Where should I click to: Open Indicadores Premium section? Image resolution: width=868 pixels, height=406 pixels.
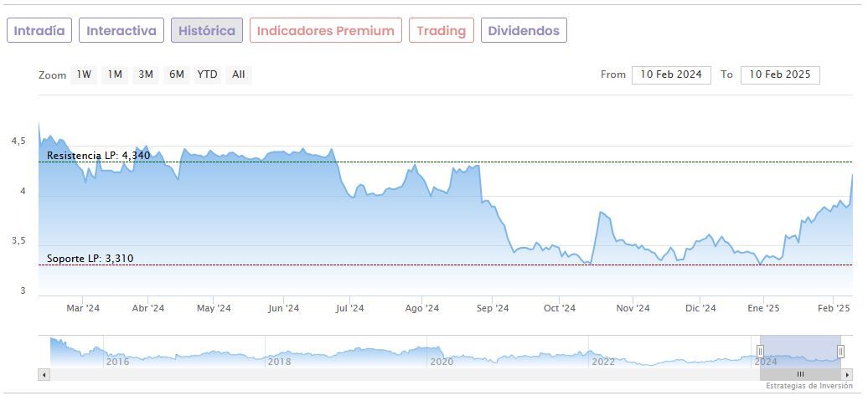325,31
